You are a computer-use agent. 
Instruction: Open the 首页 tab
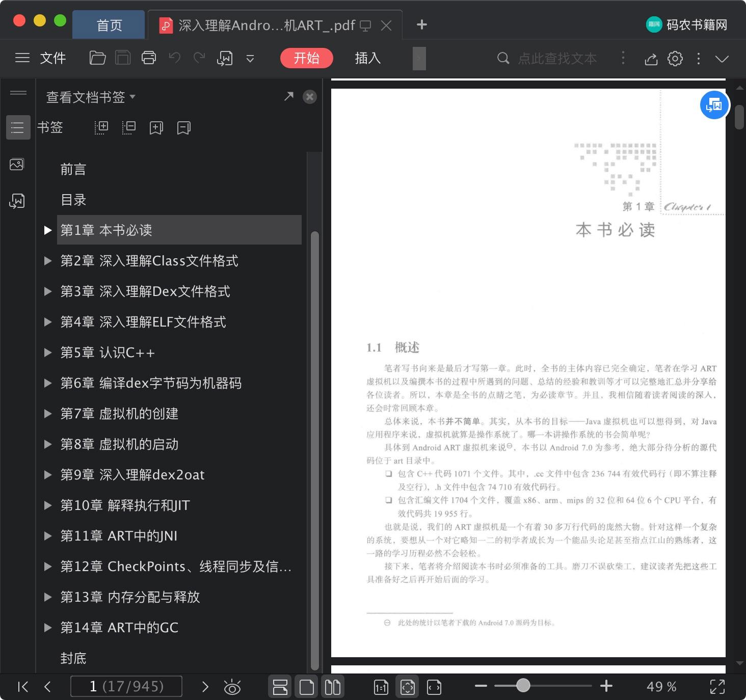coord(109,25)
